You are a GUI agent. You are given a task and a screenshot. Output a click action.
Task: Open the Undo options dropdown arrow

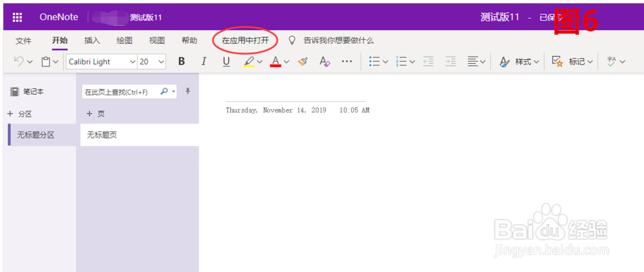30,62
